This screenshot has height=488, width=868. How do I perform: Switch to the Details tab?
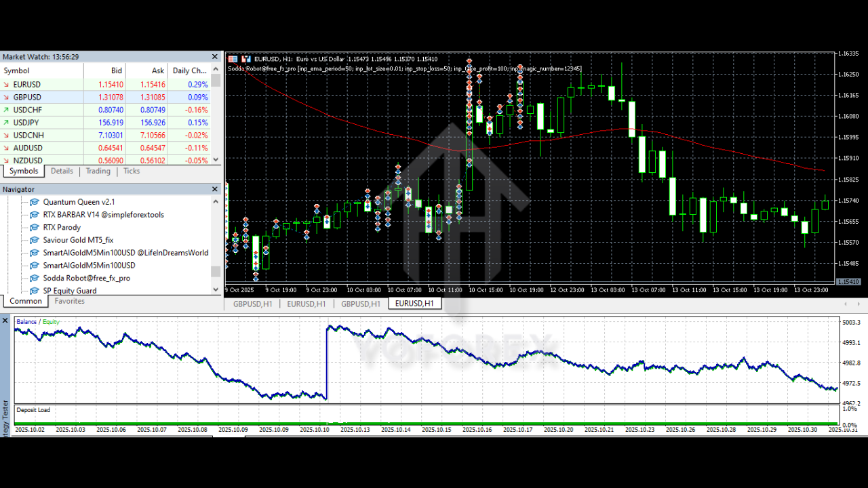[62, 171]
